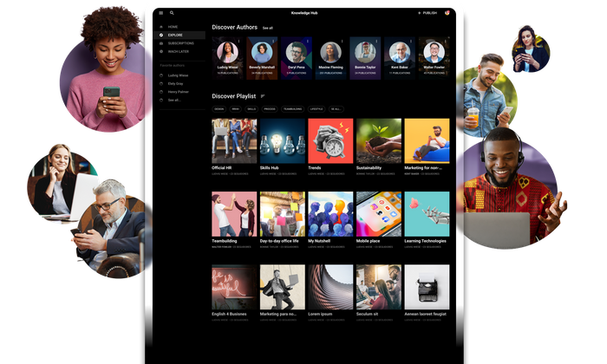Click the Home icon in the sidebar
The height and width of the screenshot is (364, 607).
pos(161,27)
